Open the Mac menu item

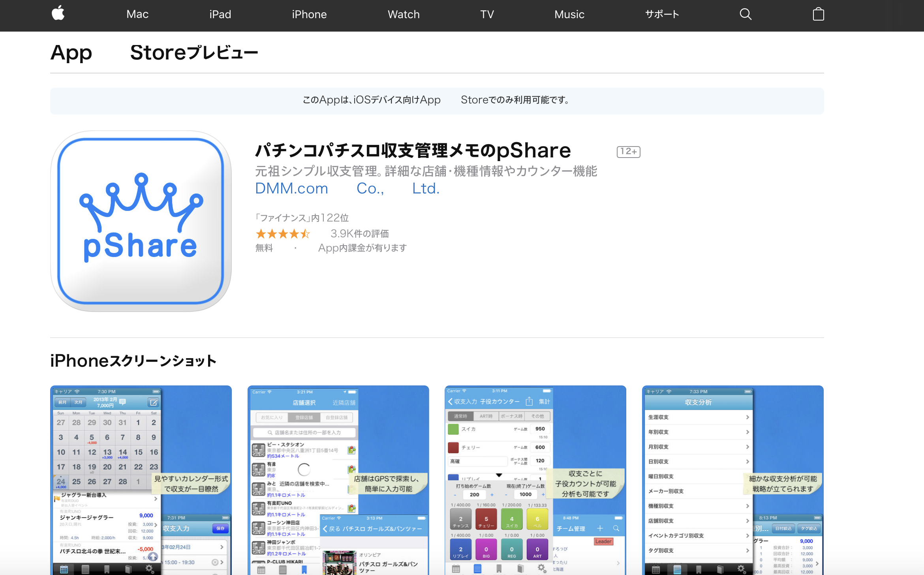[137, 15]
